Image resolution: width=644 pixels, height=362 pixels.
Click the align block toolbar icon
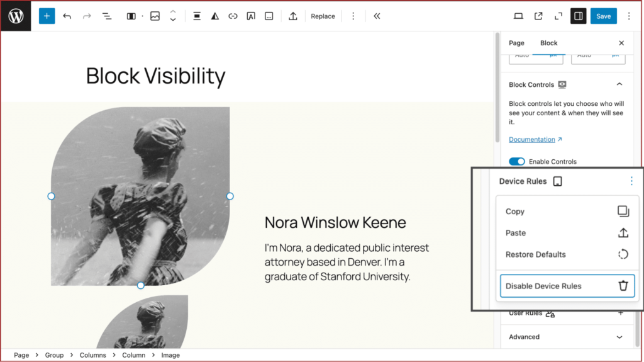(197, 16)
